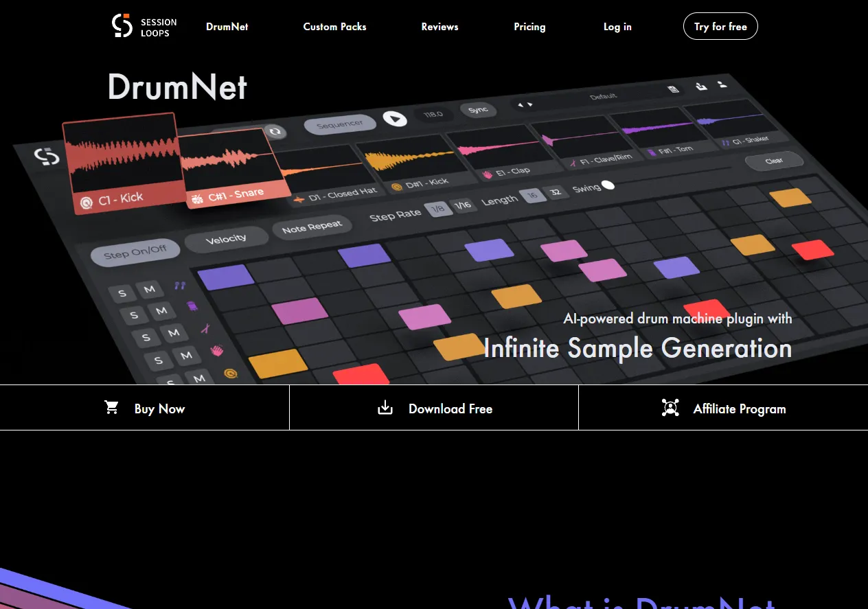This screenshot has width=868, height=609.
Task: Switch to Note Repeat mode
Action: (312, 227)
